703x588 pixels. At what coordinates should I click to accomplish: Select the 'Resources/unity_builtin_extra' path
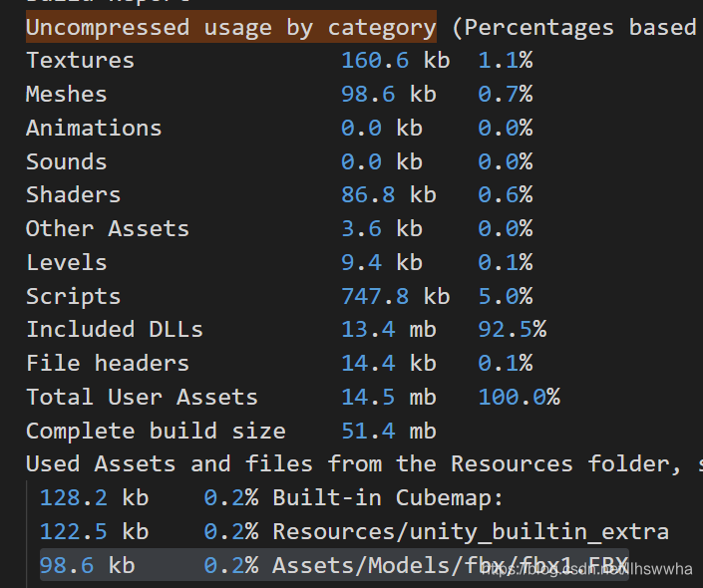tap(471, 531)
